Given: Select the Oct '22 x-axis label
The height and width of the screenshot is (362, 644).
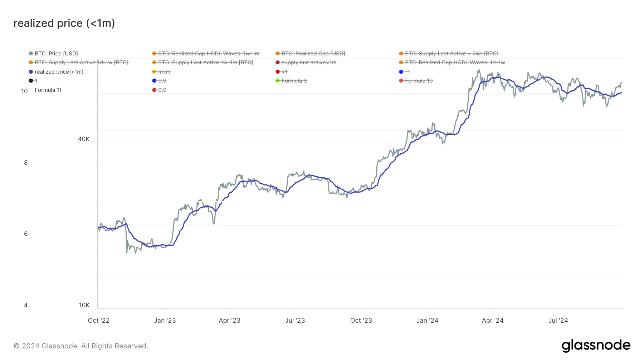Looking at the screenshot, I should point(99,321).
